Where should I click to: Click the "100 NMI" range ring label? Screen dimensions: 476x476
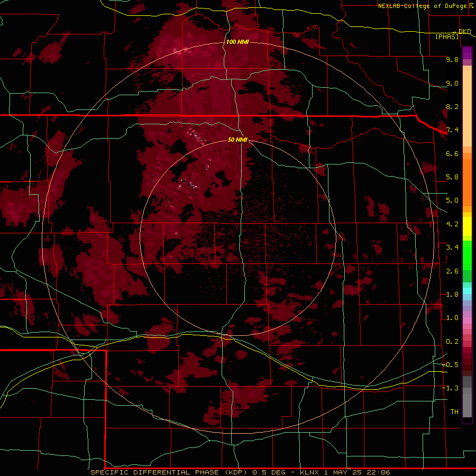point(237,42)
